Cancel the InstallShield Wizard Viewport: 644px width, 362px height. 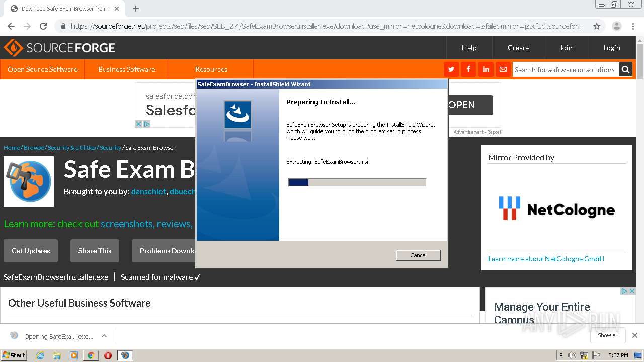[418, 255]
